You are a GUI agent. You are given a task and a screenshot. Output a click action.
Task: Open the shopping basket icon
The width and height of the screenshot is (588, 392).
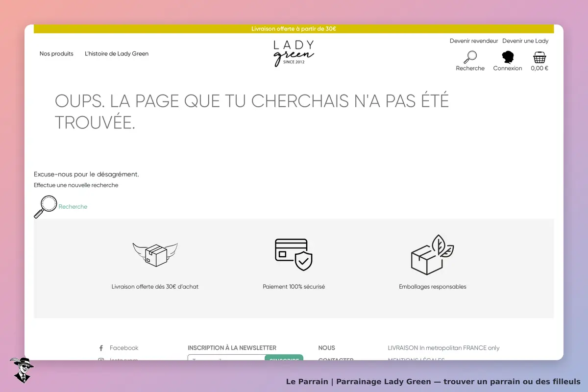pyautogui.click(x=539, y=57)
